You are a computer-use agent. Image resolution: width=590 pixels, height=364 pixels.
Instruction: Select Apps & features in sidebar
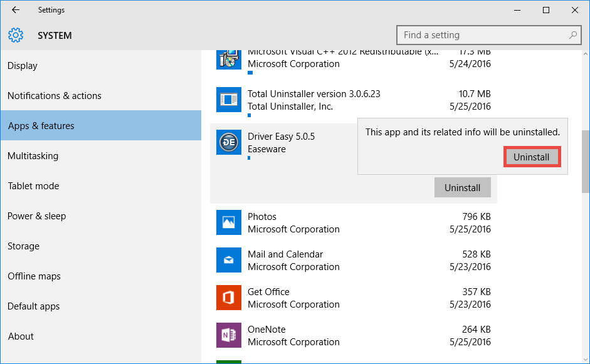click(x=101, y=125)
